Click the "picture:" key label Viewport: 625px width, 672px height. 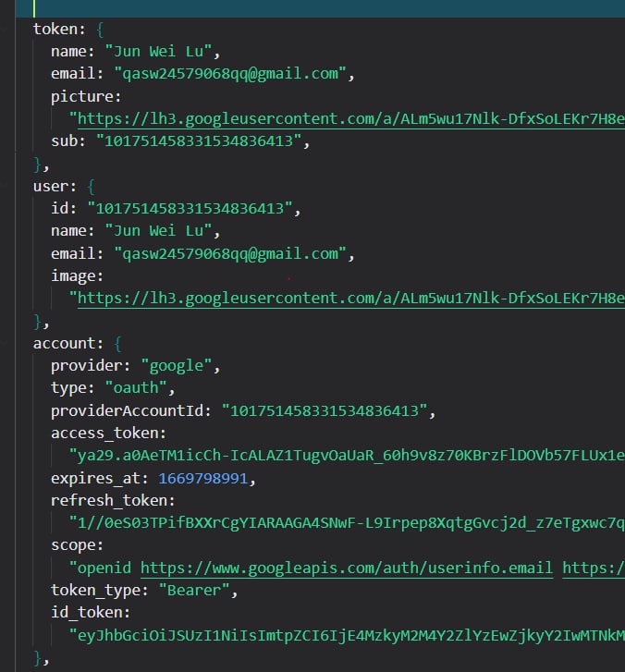[86, 96]
